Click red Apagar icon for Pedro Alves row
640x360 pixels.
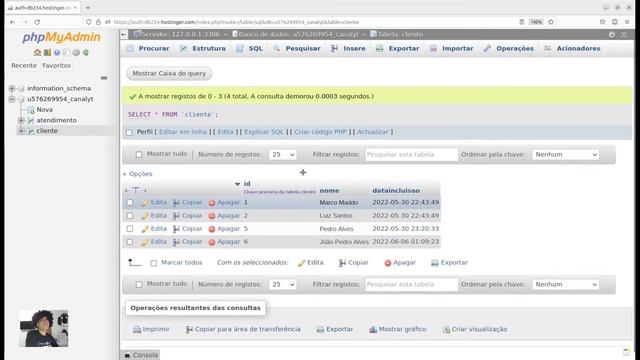click(211, 229)
